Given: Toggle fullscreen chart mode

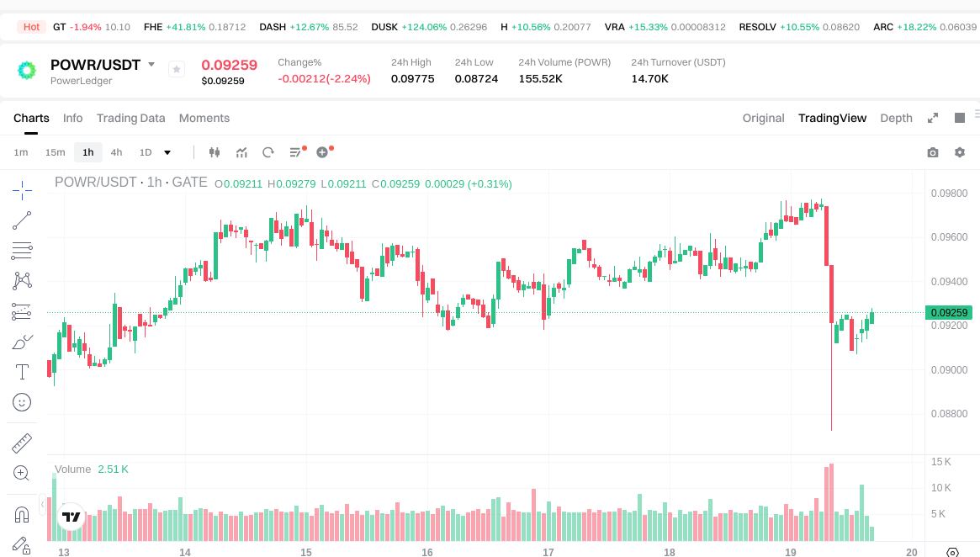Looking at the screenshot, I should tap(933, 118).
